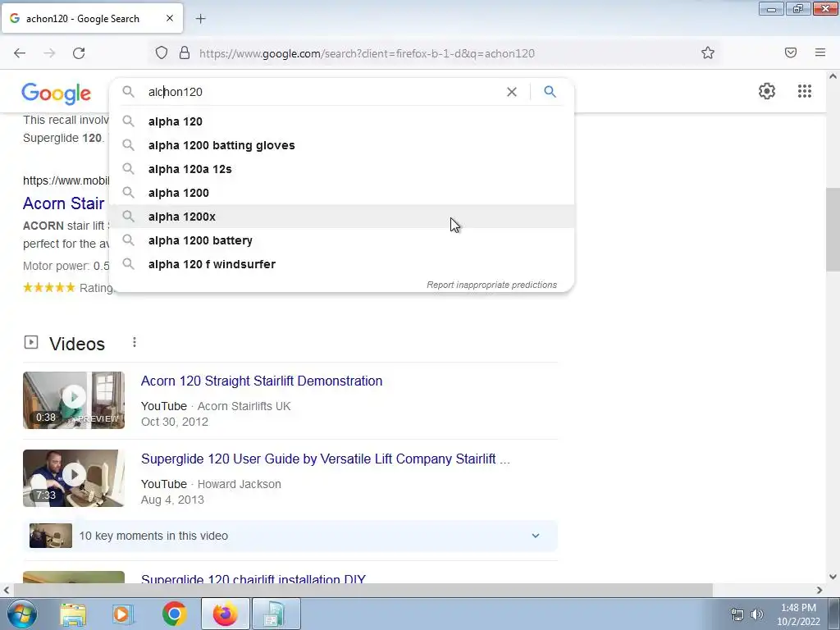Choose the "alpha 1200" suggestion
The image size is (840, 630).
click(x=342, y=193)
